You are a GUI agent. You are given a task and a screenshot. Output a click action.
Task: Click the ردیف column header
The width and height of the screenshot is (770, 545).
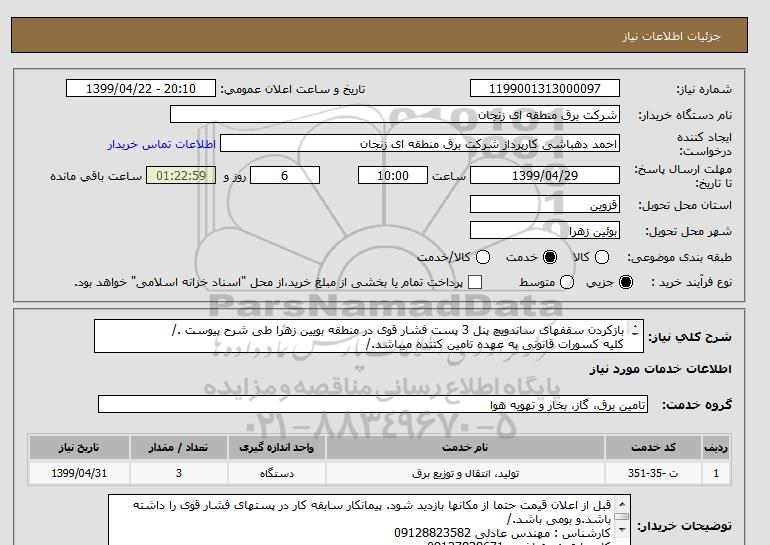click(716, 447)
